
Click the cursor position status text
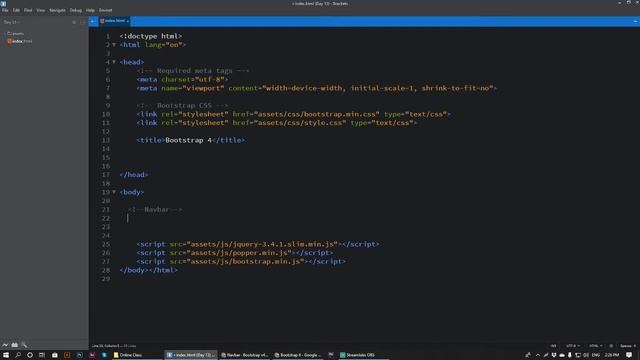pyautogui.click(x=114, y=346)
